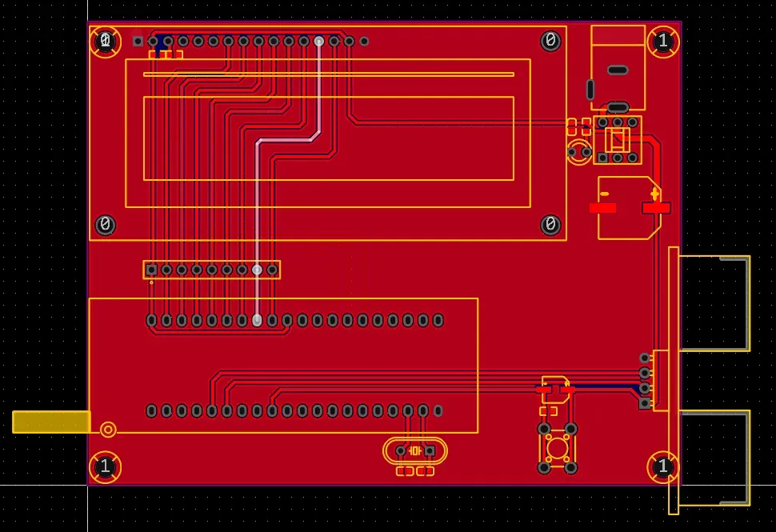Screen dimensions: 776x532
Task: Click the vertical side slot pad of the barrel jack
Action: click(590, 90)
